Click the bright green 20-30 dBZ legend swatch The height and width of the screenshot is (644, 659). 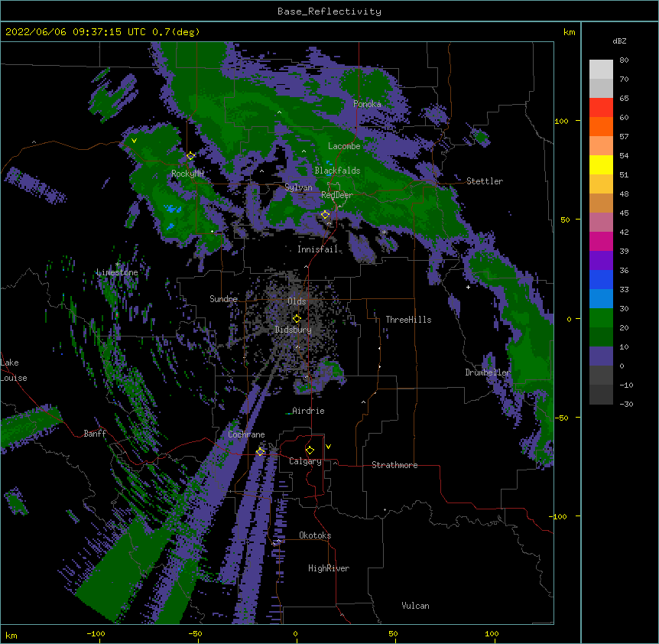click(601, 318)
